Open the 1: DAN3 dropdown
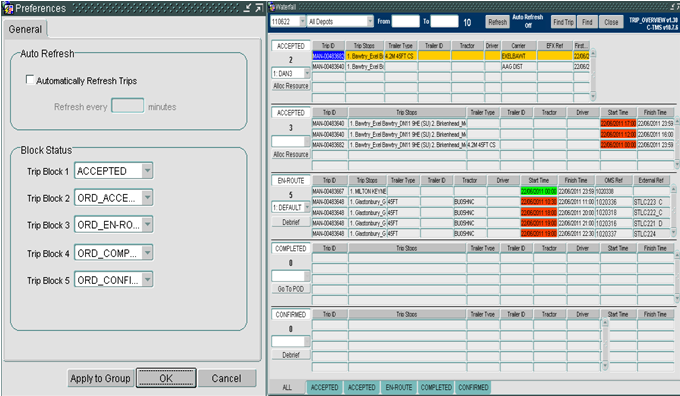680x396 pixels. [x=307, y=73]
